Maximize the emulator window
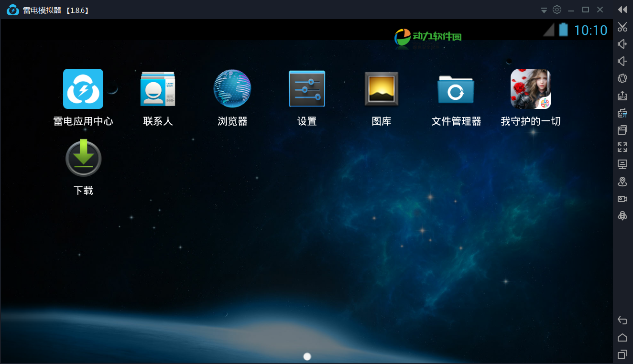633x364 pixels. click(x=586, y=10)
